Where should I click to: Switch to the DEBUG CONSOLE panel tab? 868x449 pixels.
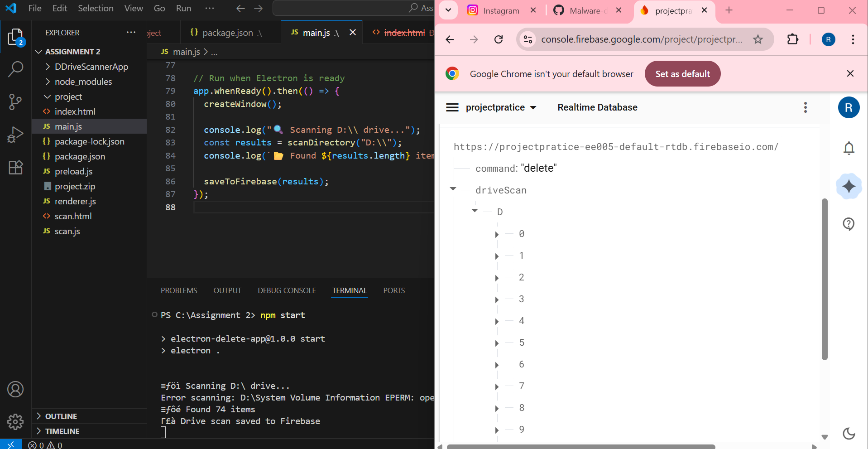pos(287,290)
